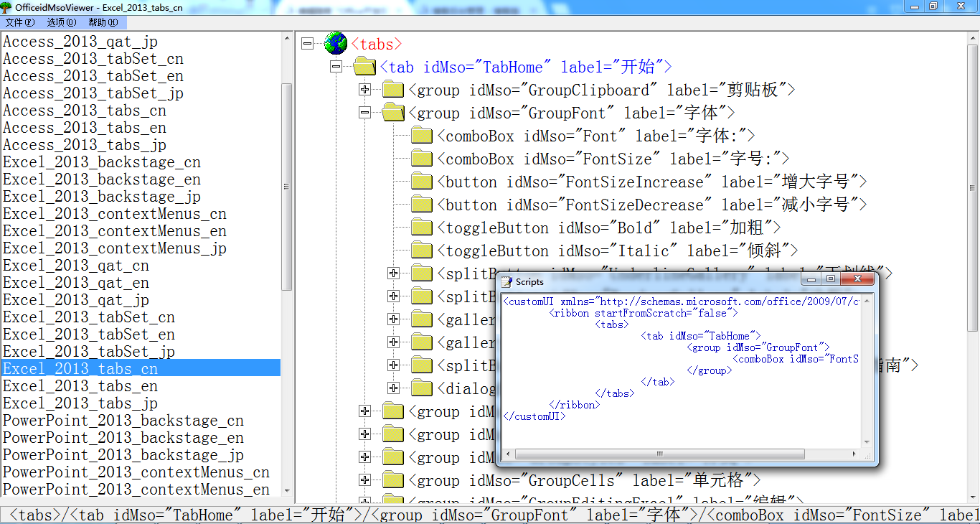Click the closing </customUI> line in Scripts

pyautogui.click(x=534, y=416)
